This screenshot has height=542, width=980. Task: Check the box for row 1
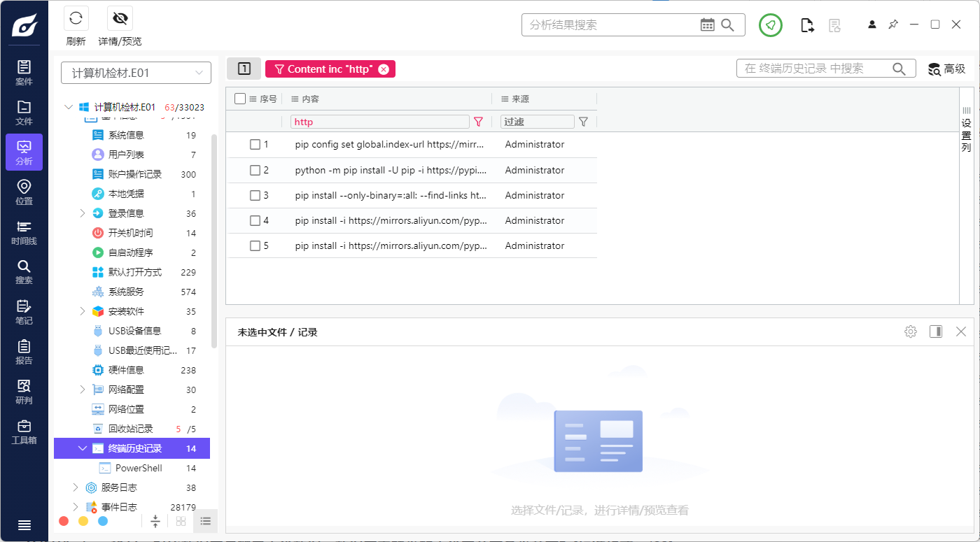coord(255,145)
